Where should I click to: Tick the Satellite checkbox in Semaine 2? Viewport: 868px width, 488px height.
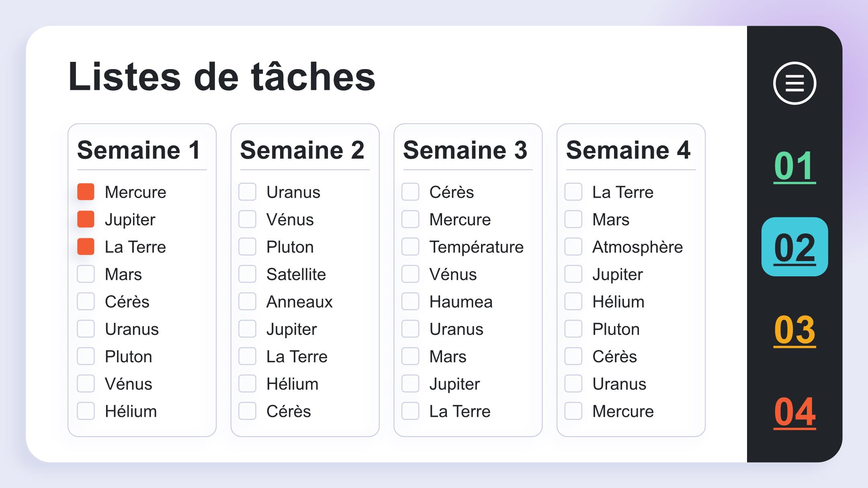coord(247,274)
